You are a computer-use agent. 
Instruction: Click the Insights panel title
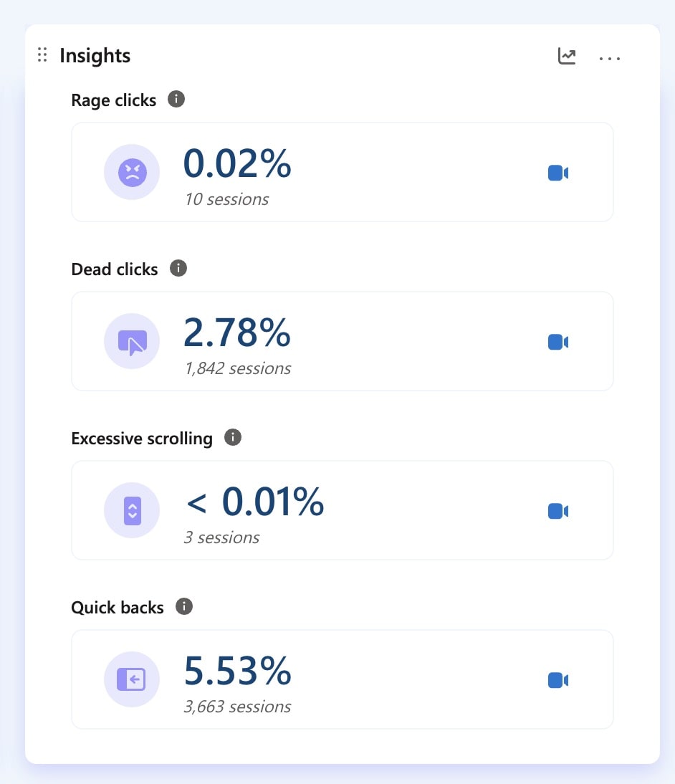pyautogui.click(x=95, y=56)
